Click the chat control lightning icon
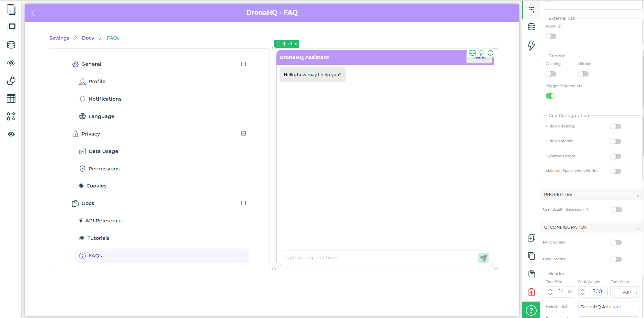 (481, 53)
